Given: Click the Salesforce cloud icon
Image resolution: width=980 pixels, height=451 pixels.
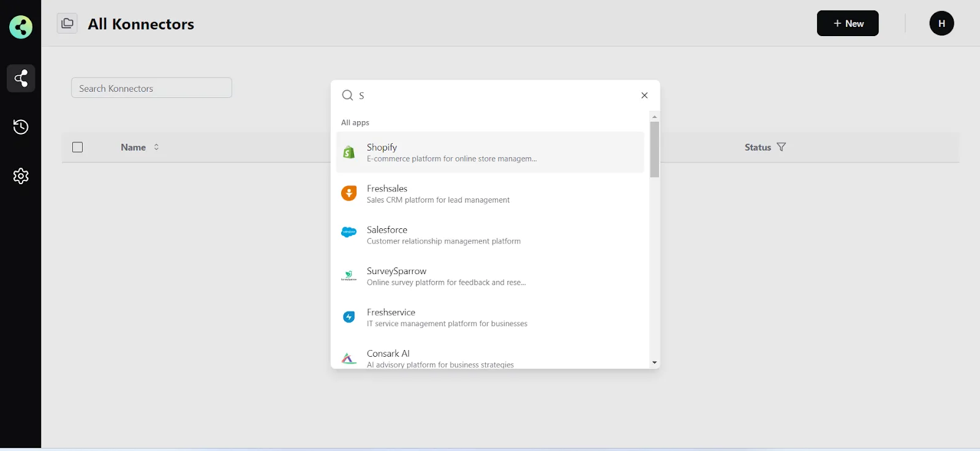Looking at the screenshot, I should pyautogui.click(x=349, y=233).
